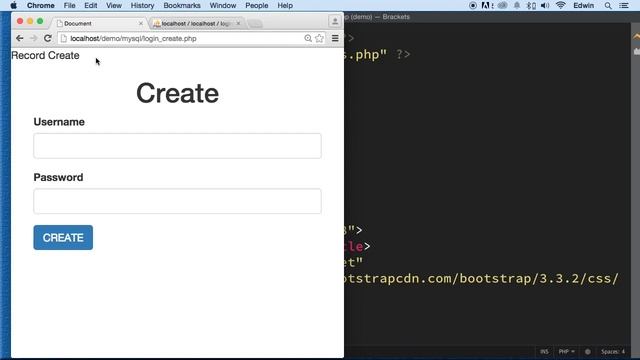Click the screen recording status icon
Viewport: 640px width, 360px height.
(473, 5)
